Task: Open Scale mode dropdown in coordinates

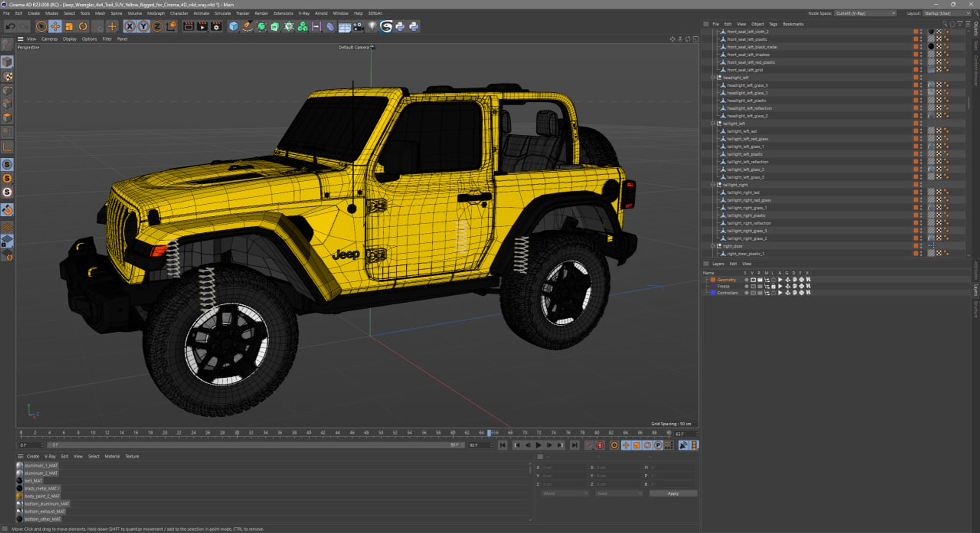Action: tap(619, 494)
